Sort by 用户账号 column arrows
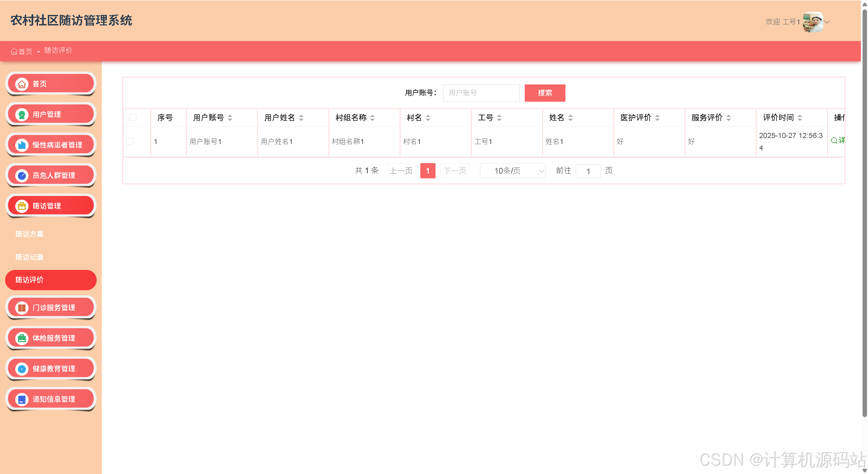The height and width of the screenshot is (474, 868). pos(230,118)
